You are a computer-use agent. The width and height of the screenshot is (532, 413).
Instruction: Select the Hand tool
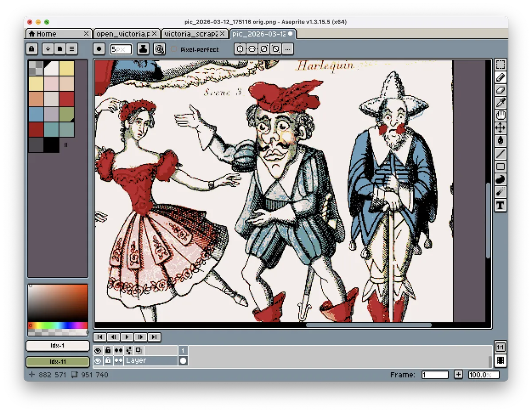coord(500,115)
